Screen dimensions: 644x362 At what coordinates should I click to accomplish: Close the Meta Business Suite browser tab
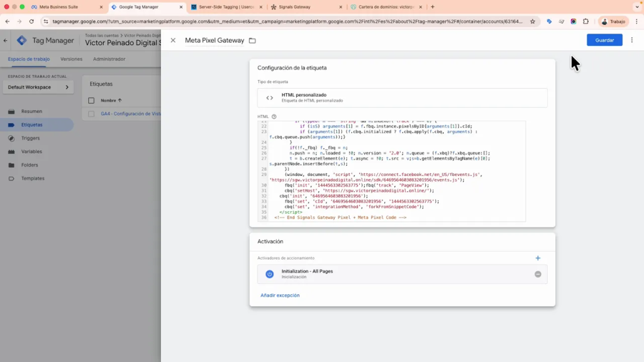[101, 7]
